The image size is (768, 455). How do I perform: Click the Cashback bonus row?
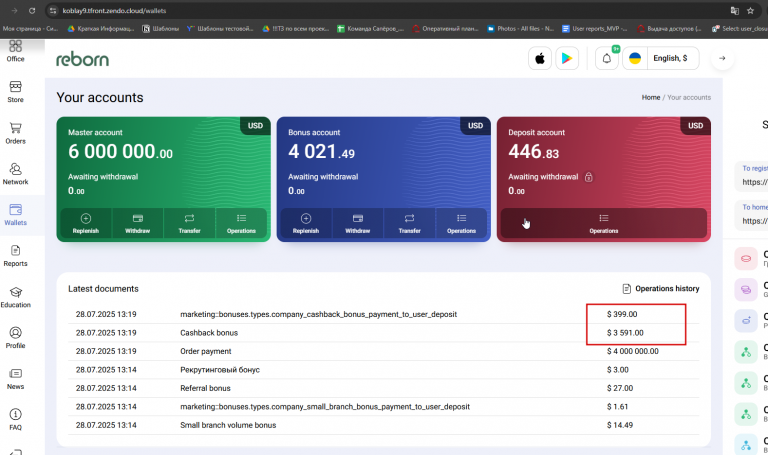click(384, 333)
